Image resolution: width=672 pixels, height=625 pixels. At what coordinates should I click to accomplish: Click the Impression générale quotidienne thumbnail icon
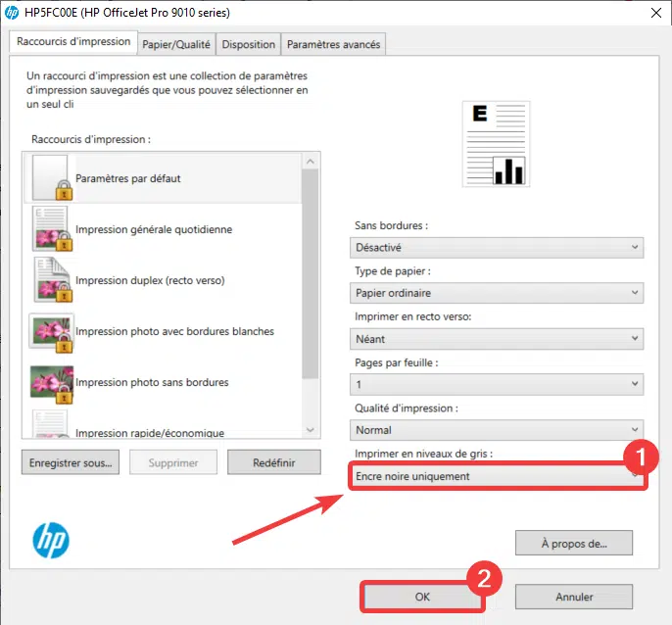click(52, 229)
